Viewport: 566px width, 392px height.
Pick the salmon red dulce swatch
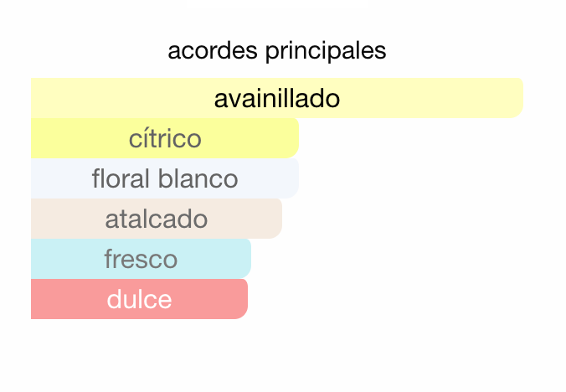pyautogui.click(x=139, y=299)
